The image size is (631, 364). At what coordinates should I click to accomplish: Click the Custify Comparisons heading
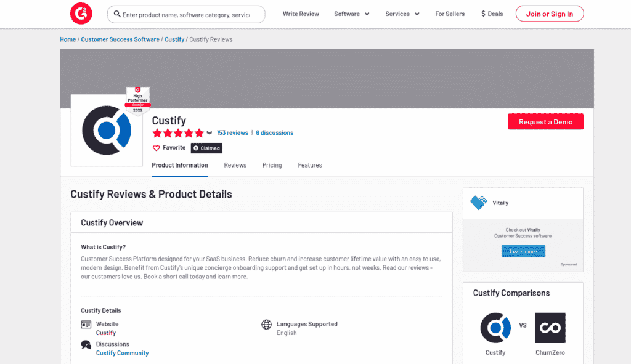coord(511,293)
